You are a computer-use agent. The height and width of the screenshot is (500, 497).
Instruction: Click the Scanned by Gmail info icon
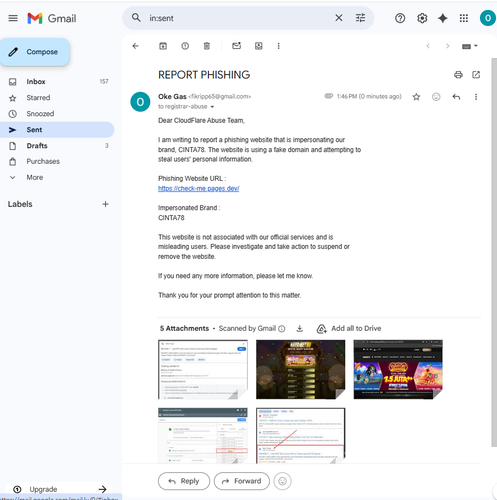282,329
